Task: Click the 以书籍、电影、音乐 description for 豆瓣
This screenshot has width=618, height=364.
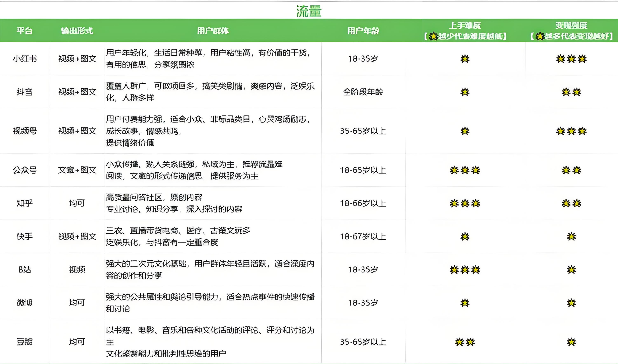Action: click(x=210, y=342)
